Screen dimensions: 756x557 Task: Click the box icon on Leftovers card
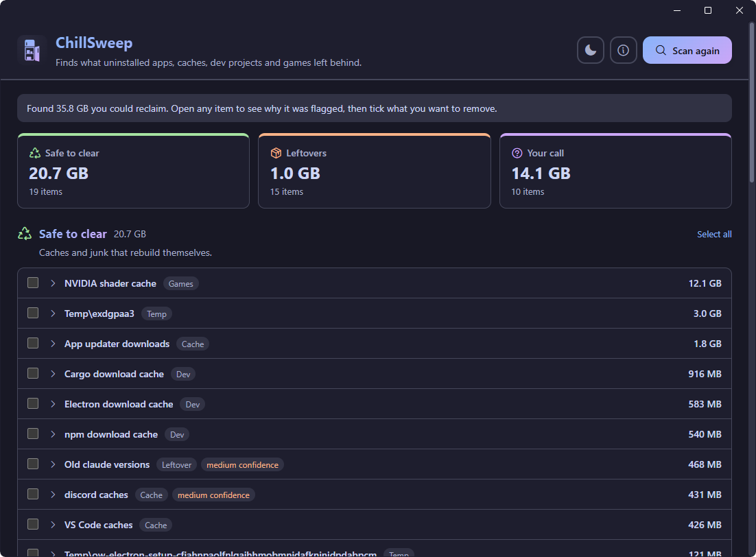tap(276, 153)
